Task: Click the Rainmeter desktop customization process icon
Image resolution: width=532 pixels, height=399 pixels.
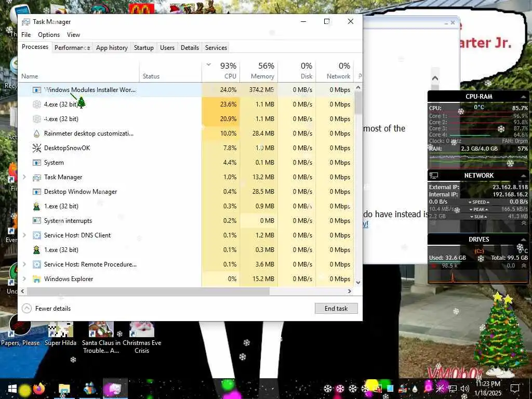Action: click(x=37, y=134)
